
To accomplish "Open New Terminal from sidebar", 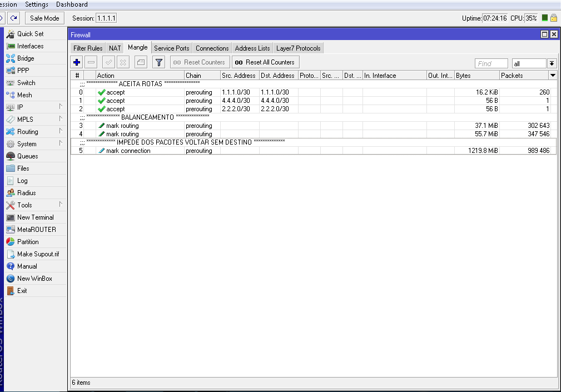I will [36, 217].
